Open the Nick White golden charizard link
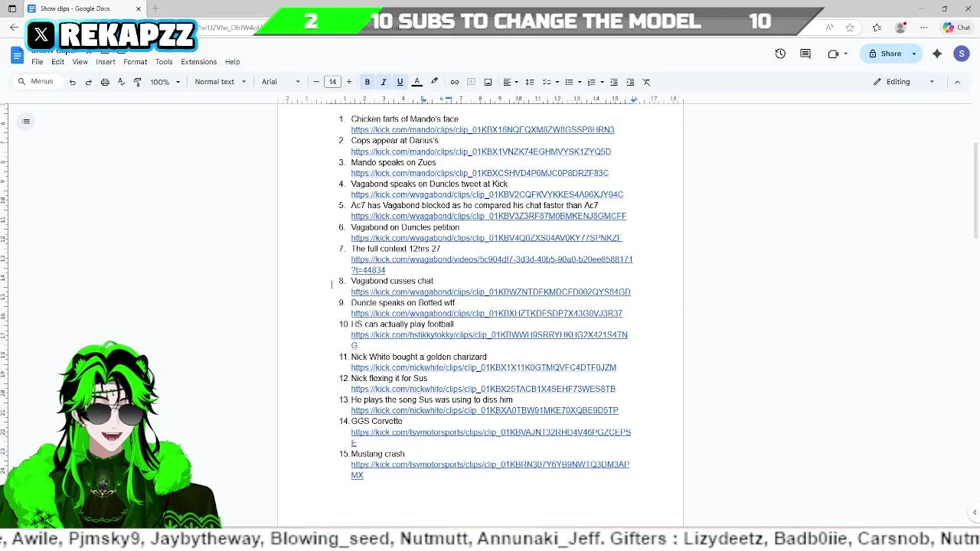Viewport: 980px width, 551px height. 483,367
